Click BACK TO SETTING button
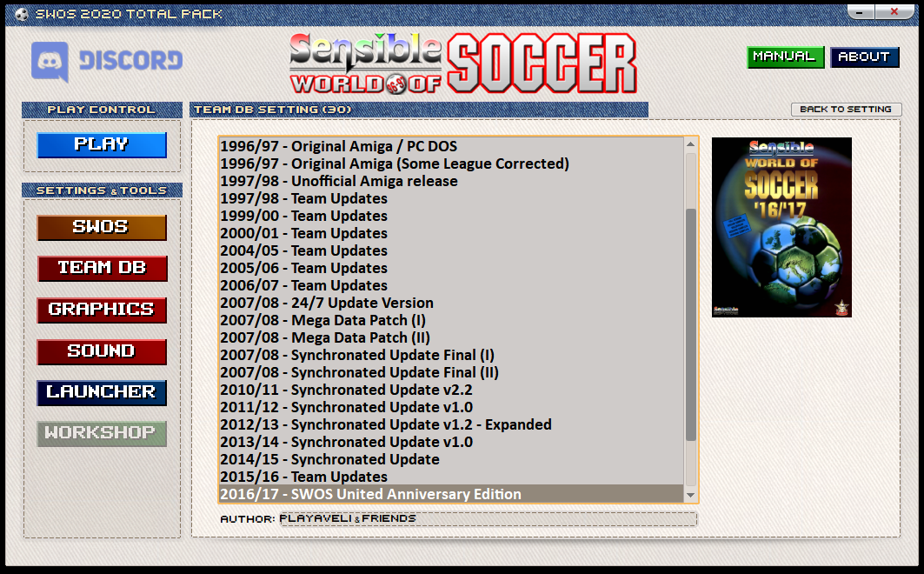 click(846, 110)
